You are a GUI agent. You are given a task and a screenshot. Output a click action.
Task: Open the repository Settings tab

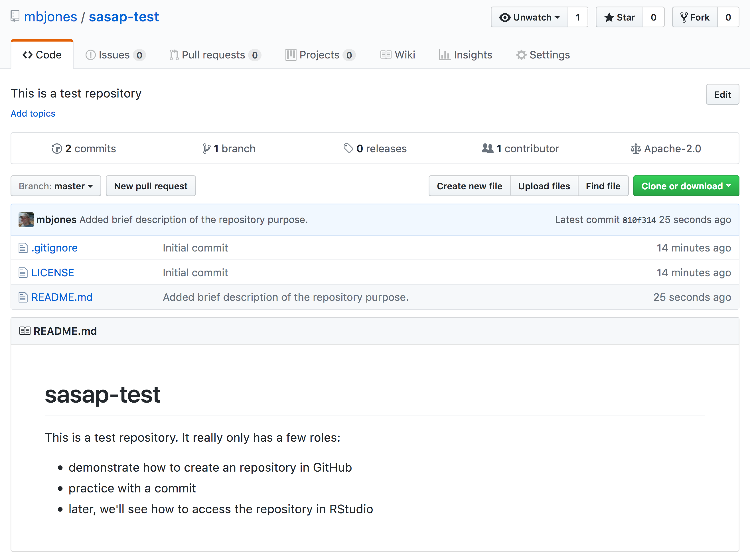tap(543, 55)
